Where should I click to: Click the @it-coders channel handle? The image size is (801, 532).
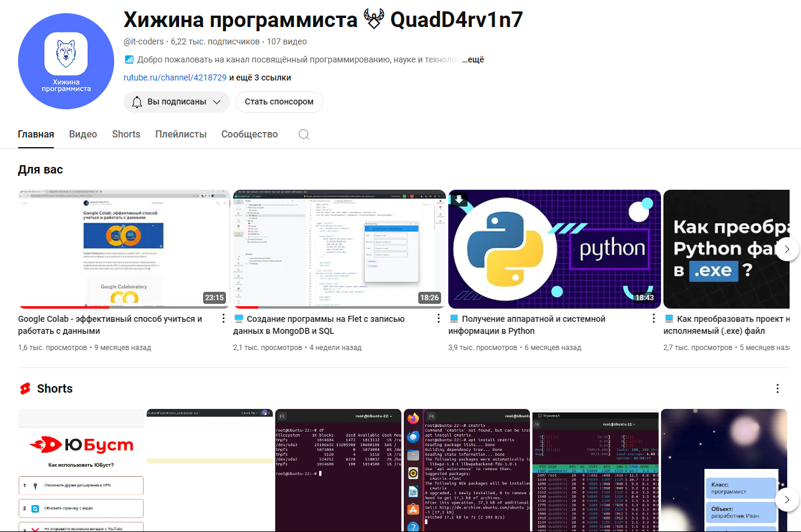point(145,42)
